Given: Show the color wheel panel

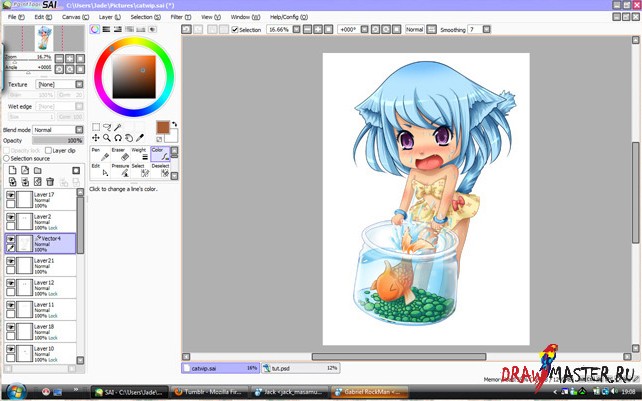Looking at the screenshot, I should point(95,29).
